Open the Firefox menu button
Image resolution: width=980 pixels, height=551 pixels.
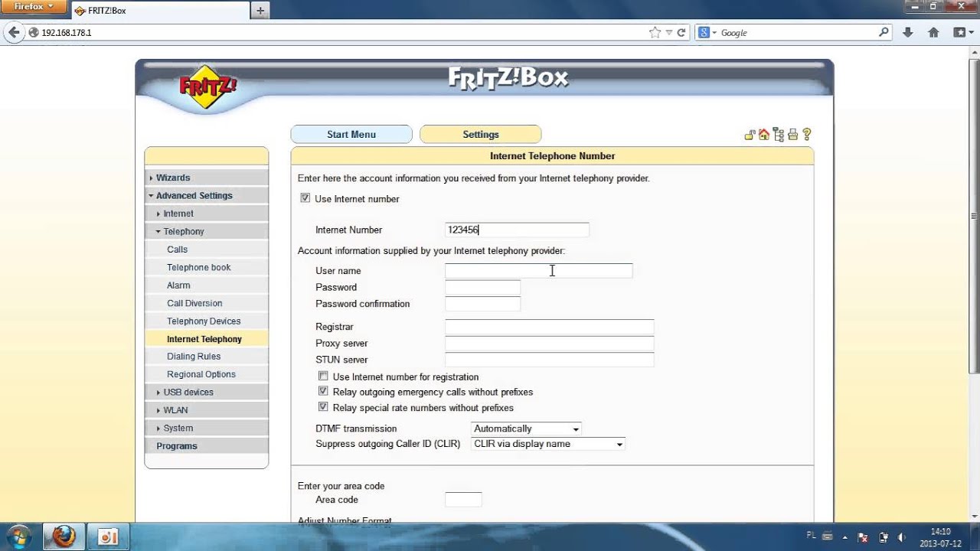pos(34,7)
